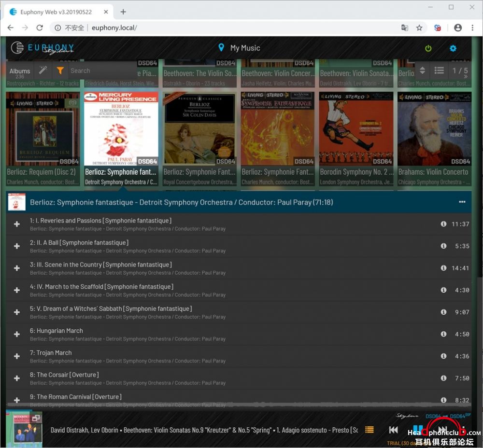Viewport: 483px width, 448px height.
Task: Switch to list view with the bulleted-list icon
Action: (439, 70)
